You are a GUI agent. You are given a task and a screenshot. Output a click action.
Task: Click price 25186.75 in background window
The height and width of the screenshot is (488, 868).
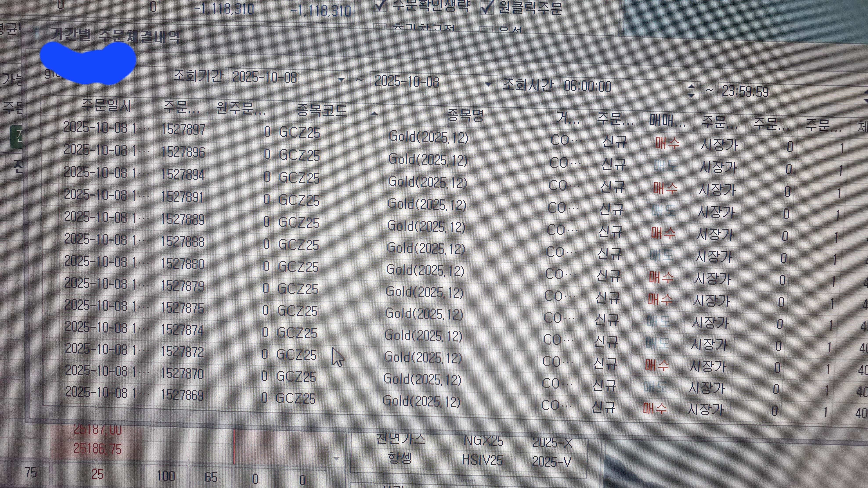97,448
